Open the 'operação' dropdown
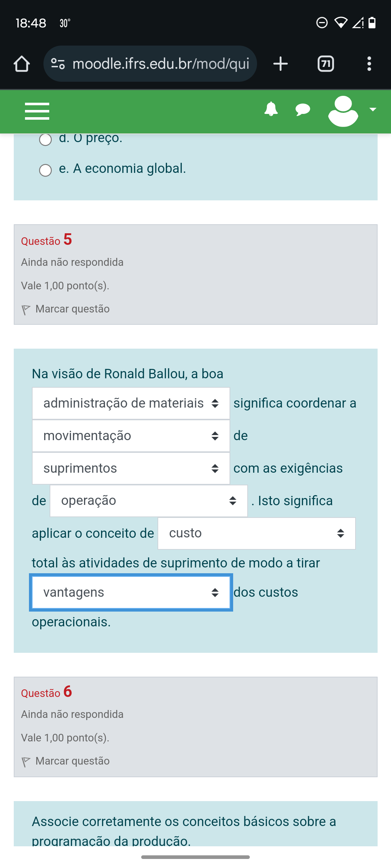 tap(148, 501)
